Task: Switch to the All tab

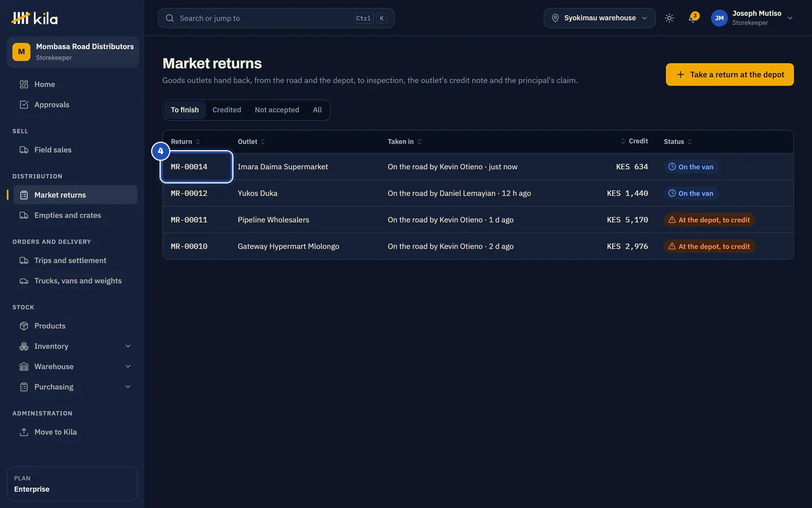Action: [317, 110]
